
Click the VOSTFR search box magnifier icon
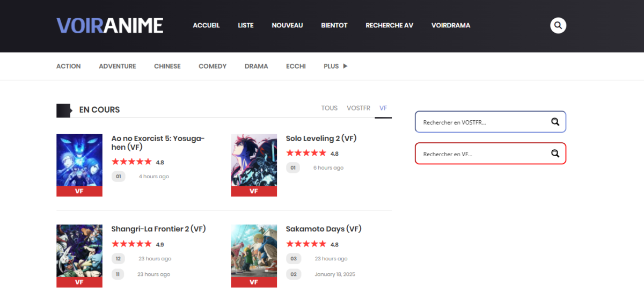click(555, 122)
